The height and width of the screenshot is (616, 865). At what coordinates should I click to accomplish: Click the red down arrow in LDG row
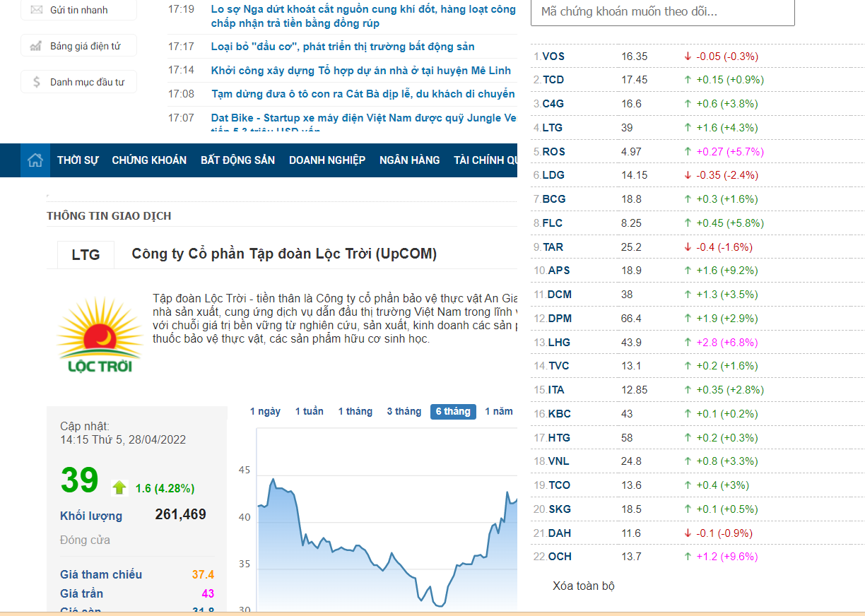(688, 175)
